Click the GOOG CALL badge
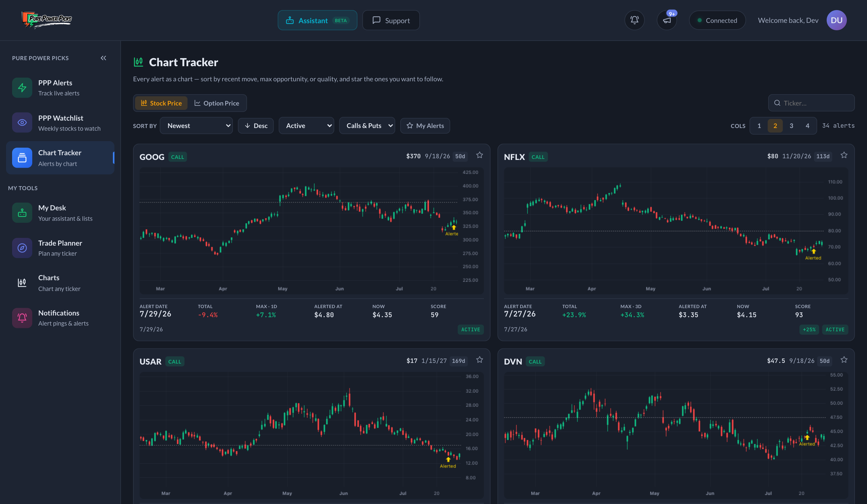867x504 pixels. [x=177, y=157]
